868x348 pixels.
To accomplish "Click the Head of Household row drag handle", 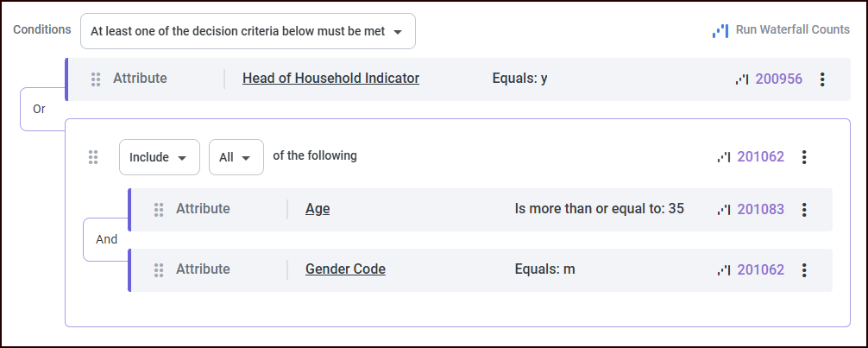I will 96,79.
